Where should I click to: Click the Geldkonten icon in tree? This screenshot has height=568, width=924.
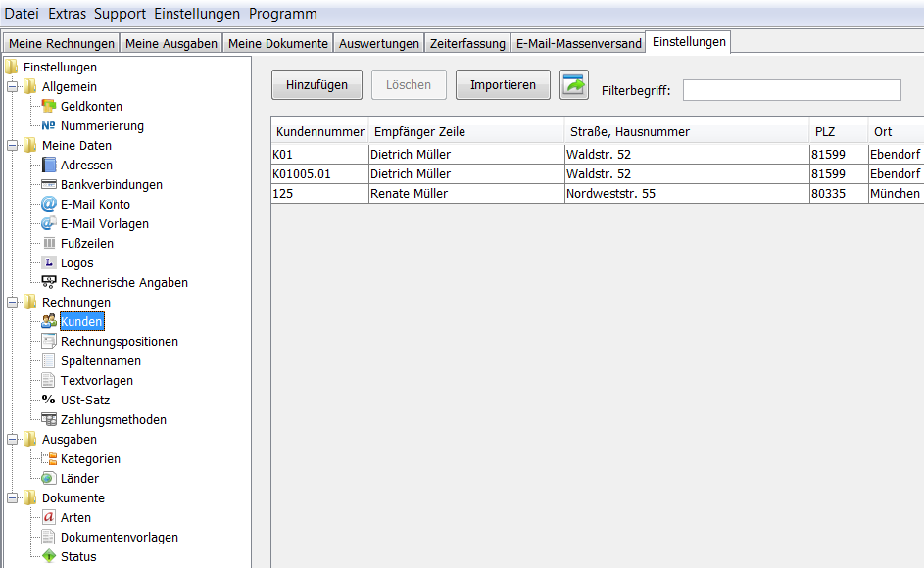(49, 107)
